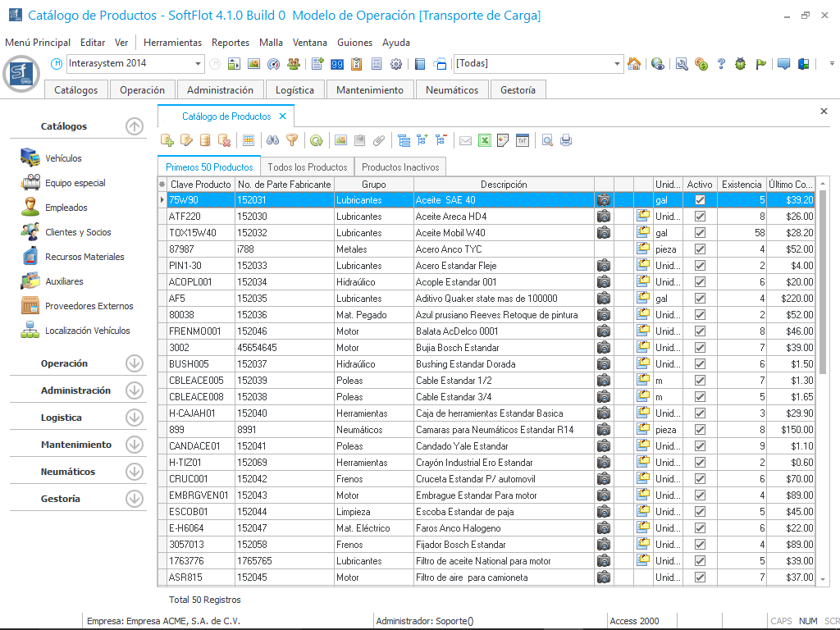Export the list with the Excel icon
The image size is (840, 630).
pyautogui.click(x=485, y=140)
